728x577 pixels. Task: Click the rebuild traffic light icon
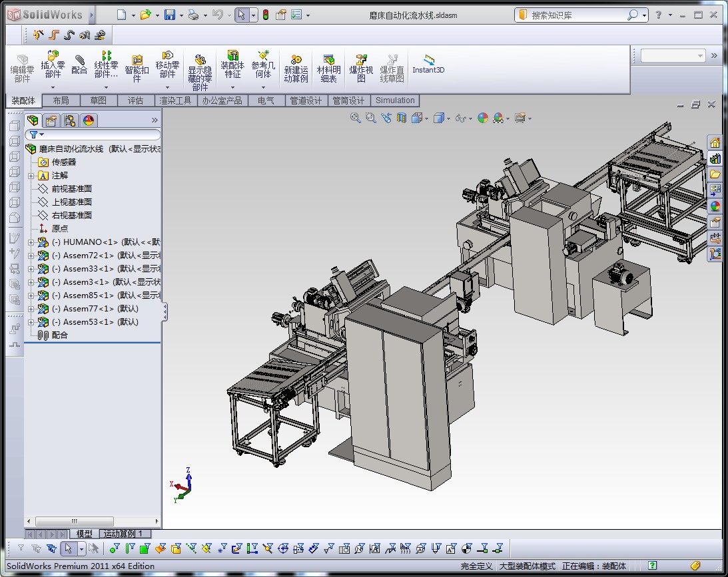(265, 15)
